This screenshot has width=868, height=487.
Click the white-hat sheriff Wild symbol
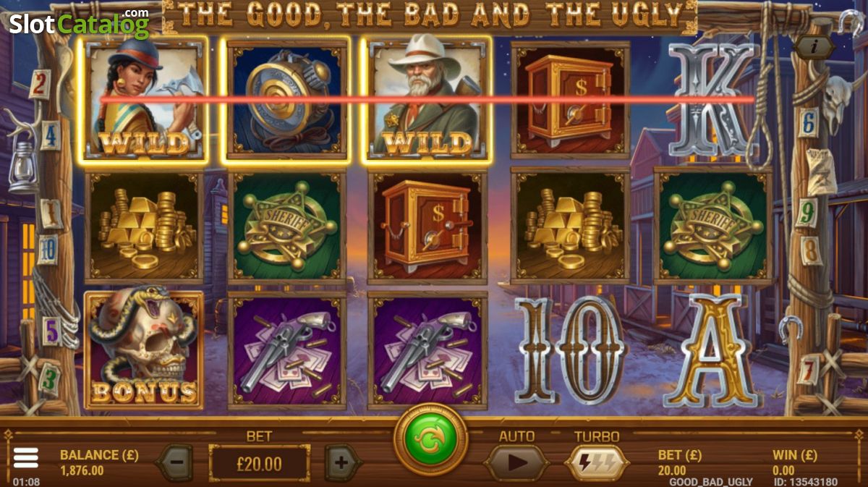coord(427,98)
